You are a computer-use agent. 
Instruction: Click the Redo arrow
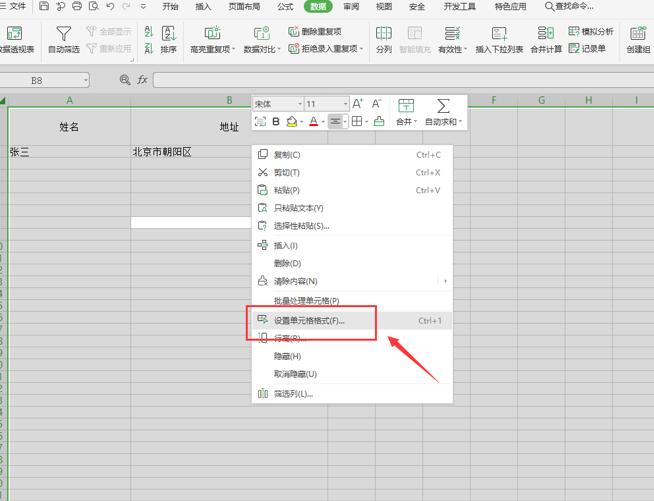126,6
